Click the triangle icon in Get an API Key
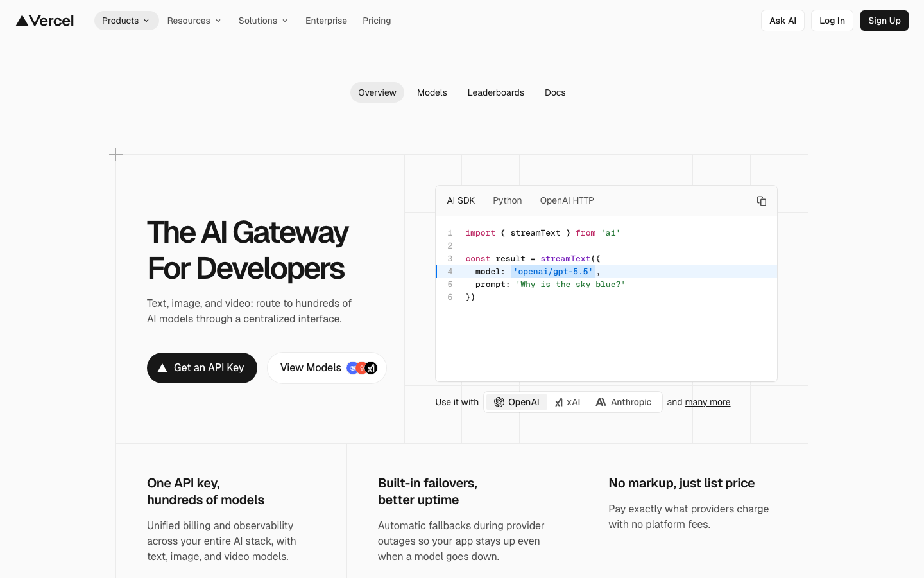 pos(162,368)
